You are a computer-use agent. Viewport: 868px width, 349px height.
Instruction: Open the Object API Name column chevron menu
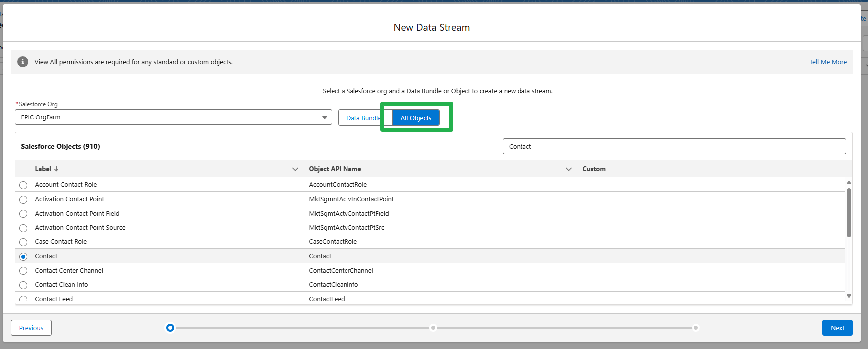click(x=569, y=169)
